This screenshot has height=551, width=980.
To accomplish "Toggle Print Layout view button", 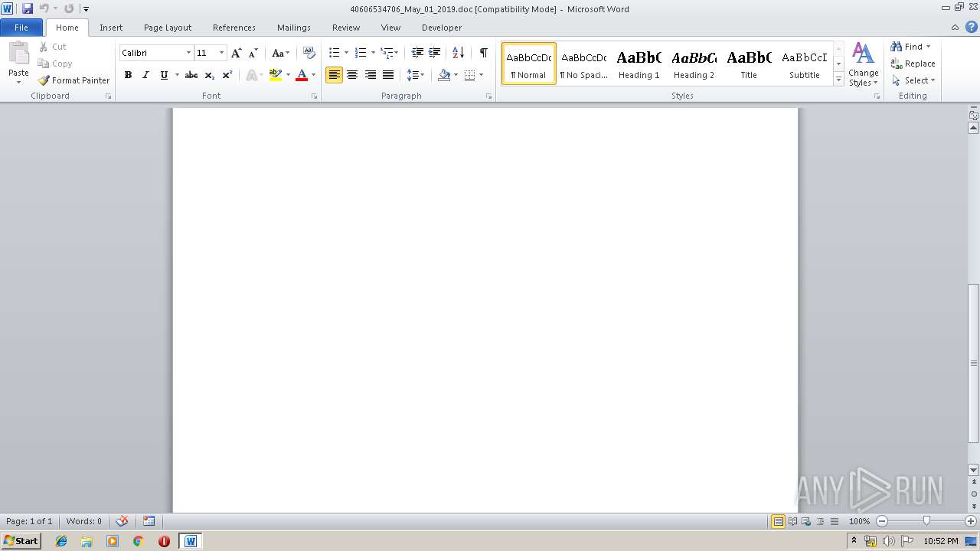I will click(778, 521).
